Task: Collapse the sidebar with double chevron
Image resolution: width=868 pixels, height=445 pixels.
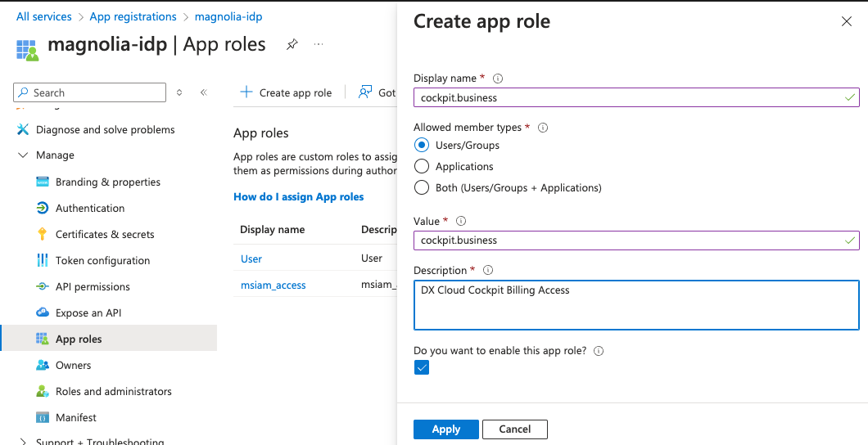Action: pos(204,92)
